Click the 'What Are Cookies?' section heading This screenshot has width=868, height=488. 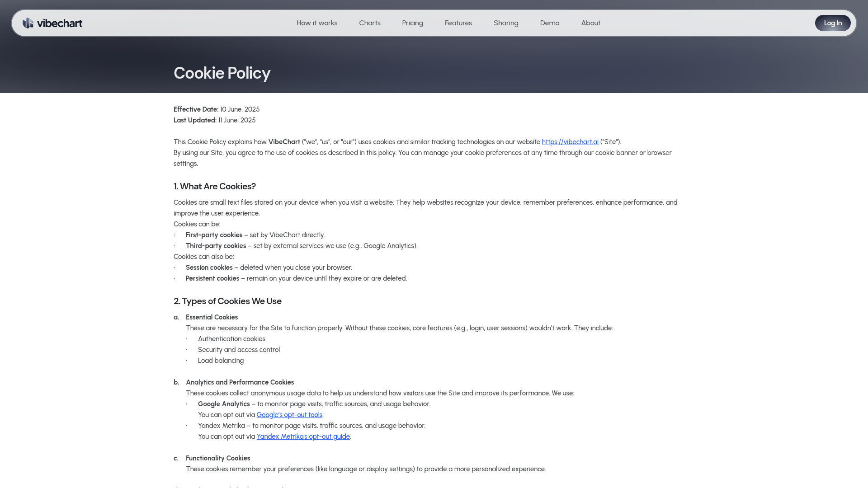[x=215, y=187]
